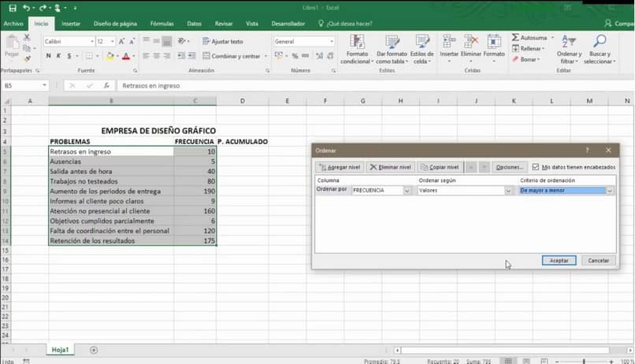Increase decimal places icon
Image resolution: width=635 pixels, height=364 pixels.
pos(320,56)
